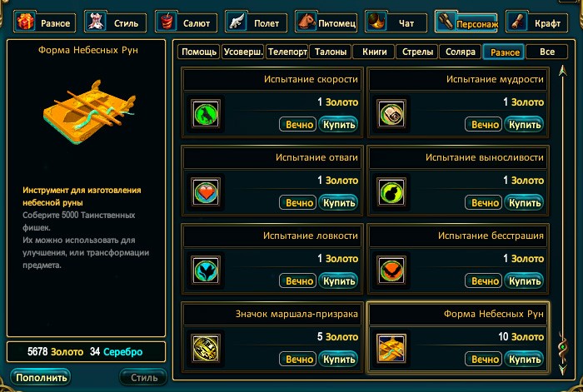The width and height of the screenshot is (583, 392).
Task: Select the green horse Испытание скорости icon
Action: tap(206, 114)
